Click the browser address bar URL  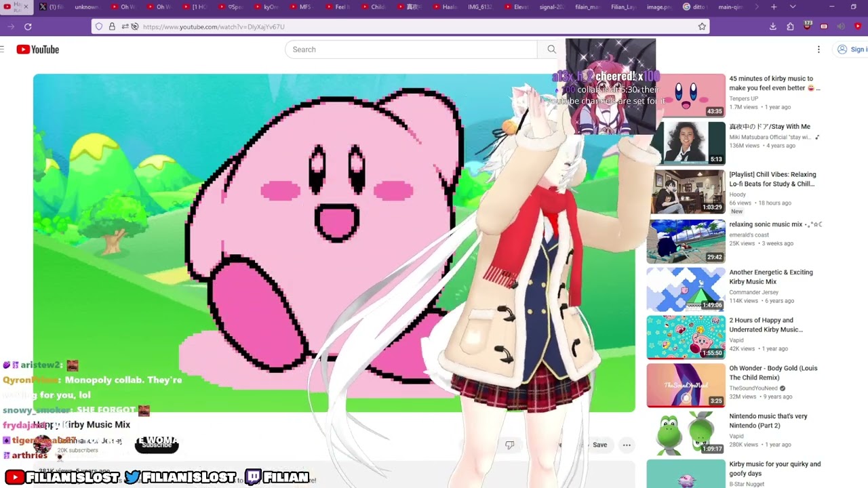coord(400,26)
